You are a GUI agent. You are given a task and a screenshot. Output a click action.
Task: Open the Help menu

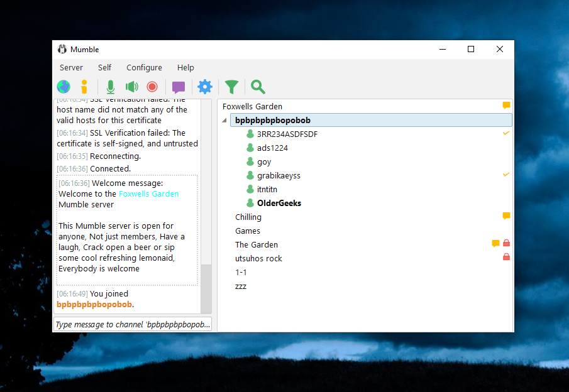[x=185, y=67]
